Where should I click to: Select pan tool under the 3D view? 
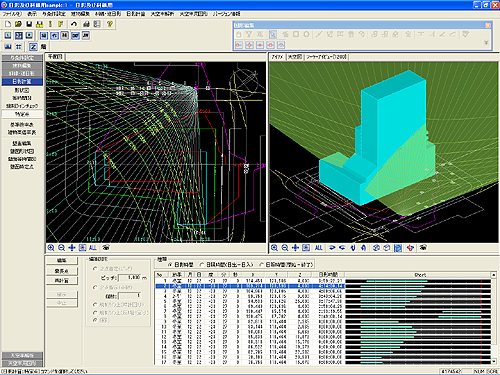[295, 248]
